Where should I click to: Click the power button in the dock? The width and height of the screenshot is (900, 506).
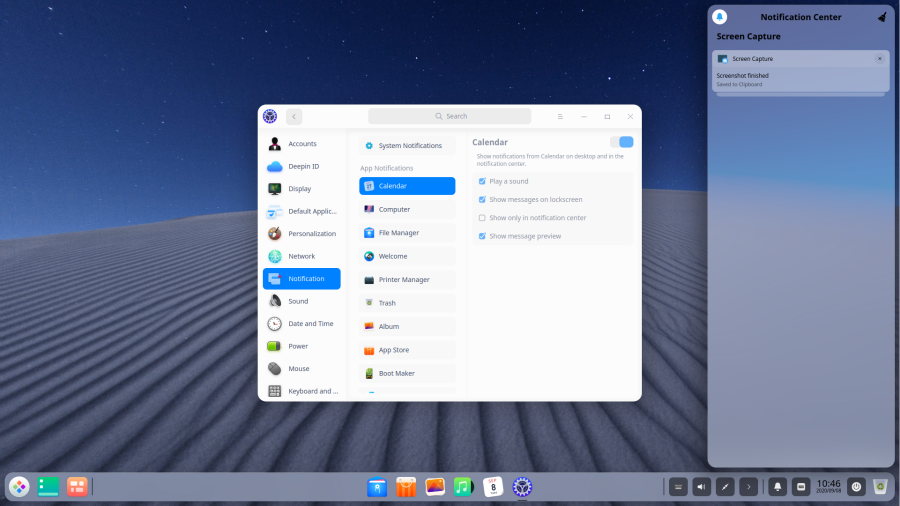tap(856, 486)
